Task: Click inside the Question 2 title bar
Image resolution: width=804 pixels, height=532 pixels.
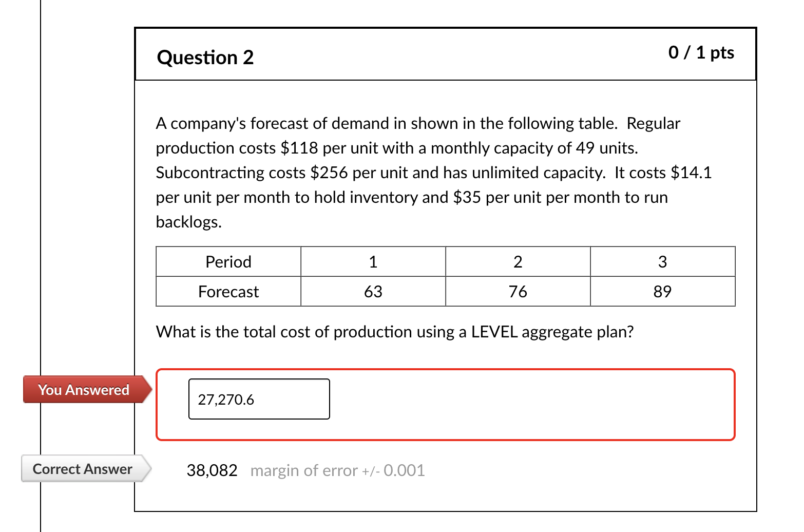Action: click(x=446, y=54)
